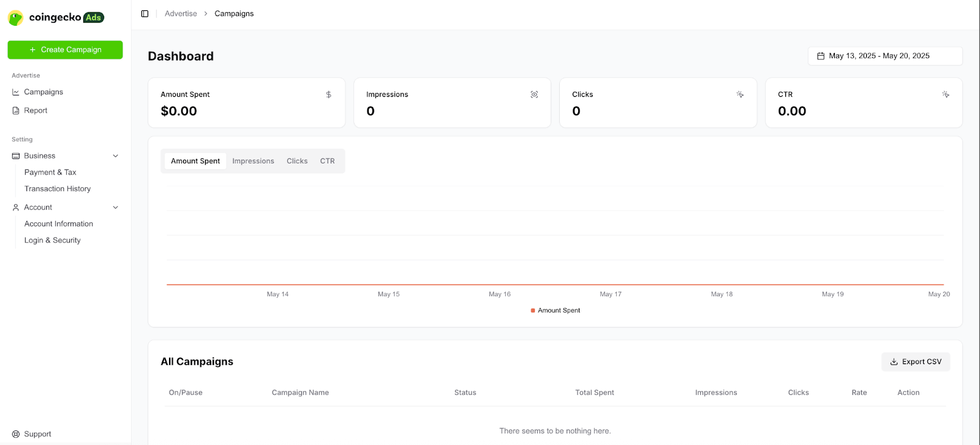Viewport: 980px width, 445px height.
Task: Click the All Campaigns heading
Action: [197, 362]
